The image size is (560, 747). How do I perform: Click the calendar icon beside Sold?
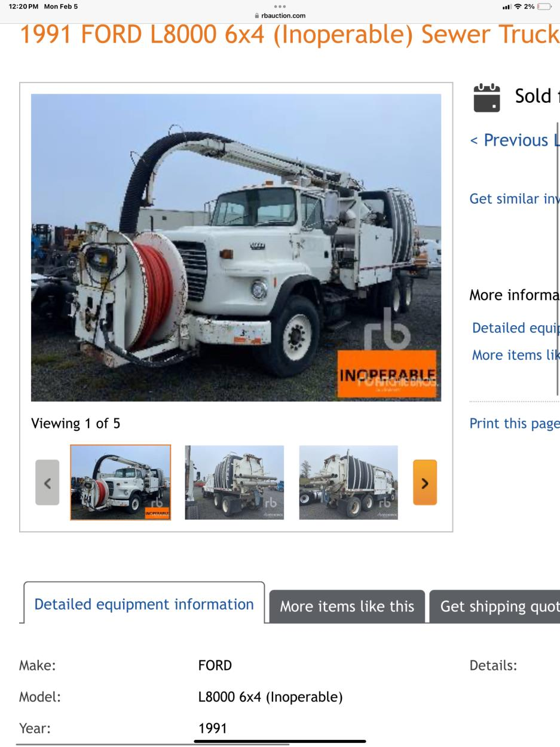coord(486,97)
